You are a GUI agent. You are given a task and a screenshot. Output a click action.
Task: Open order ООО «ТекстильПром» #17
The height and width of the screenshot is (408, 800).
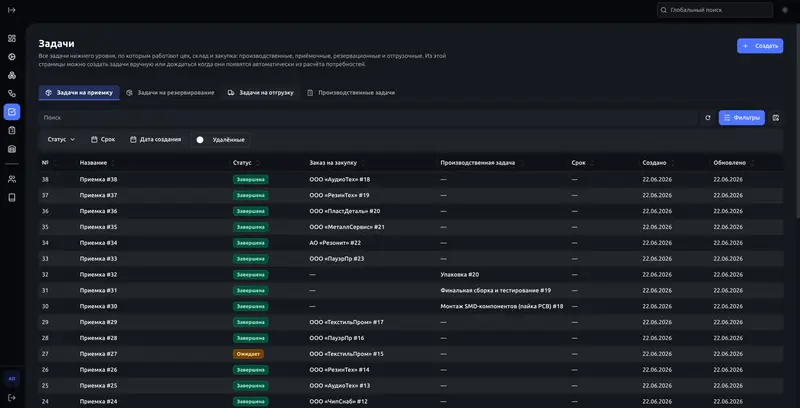(346, 322)
